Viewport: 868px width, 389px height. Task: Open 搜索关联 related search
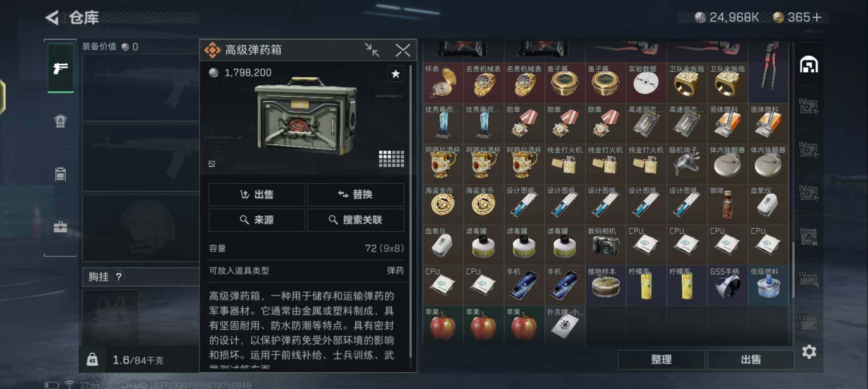coord(355,220)
